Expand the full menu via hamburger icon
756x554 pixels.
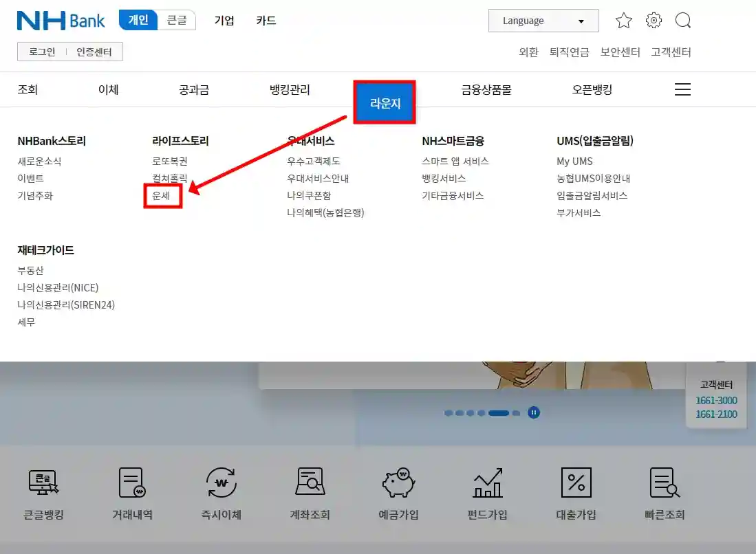[x=682, y=89]
